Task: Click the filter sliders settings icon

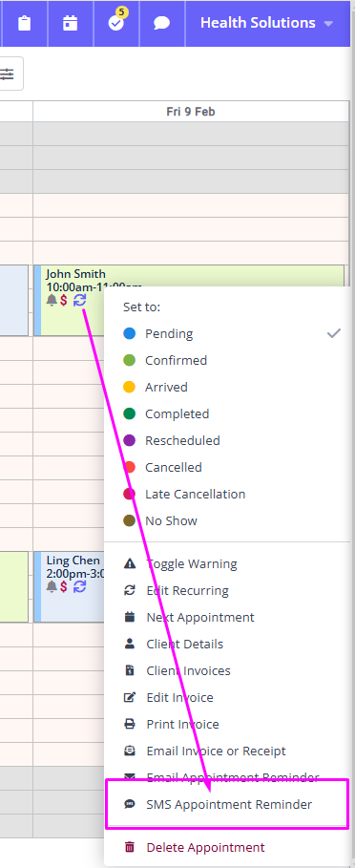Action: pos(8,74)
